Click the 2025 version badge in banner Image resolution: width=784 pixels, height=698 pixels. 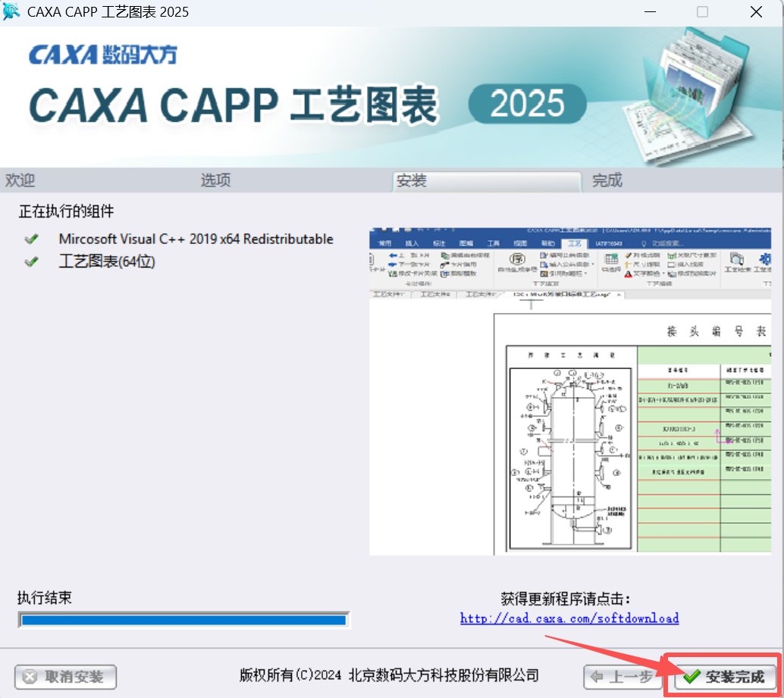(x=527, y=103)
